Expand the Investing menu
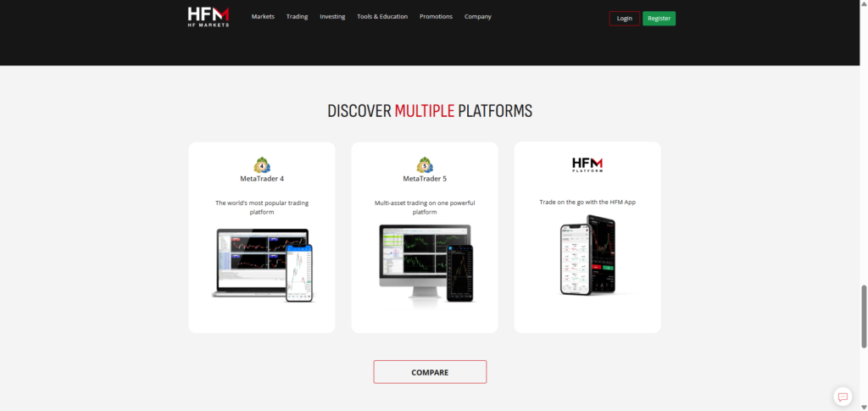Screen dimensions: 868x411 [x=332, y=17]
